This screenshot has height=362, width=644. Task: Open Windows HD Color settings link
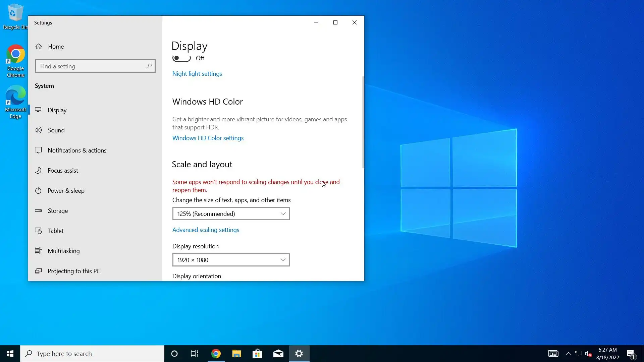tap(208, 138)
